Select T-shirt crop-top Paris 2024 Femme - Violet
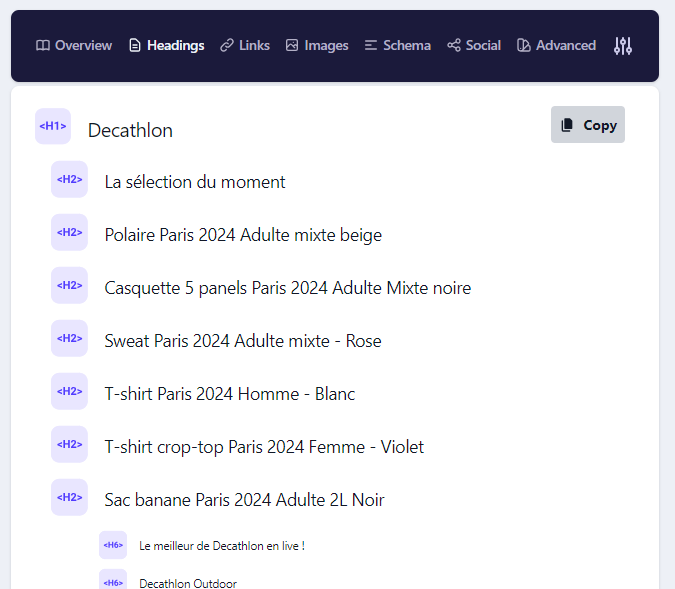 [x=264, y=447]
